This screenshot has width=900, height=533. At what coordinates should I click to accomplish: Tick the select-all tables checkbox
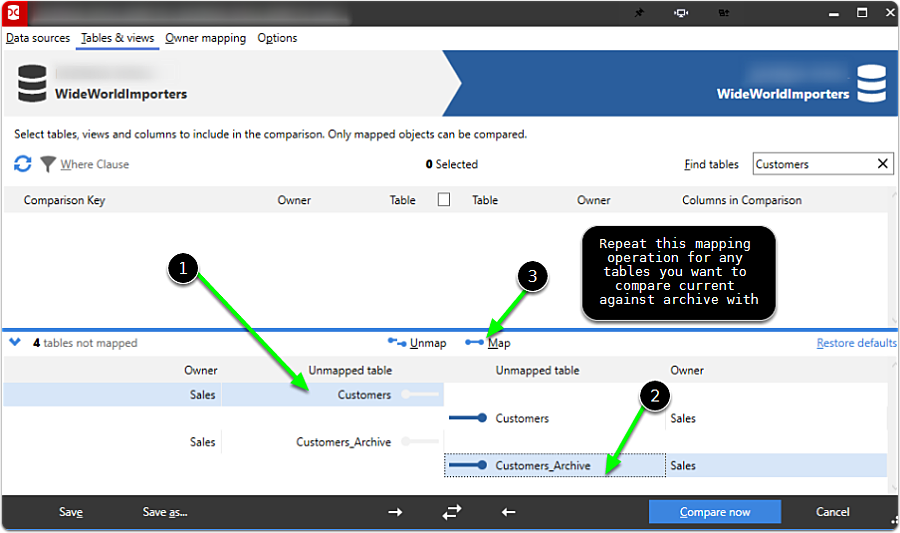coord(444,200)
